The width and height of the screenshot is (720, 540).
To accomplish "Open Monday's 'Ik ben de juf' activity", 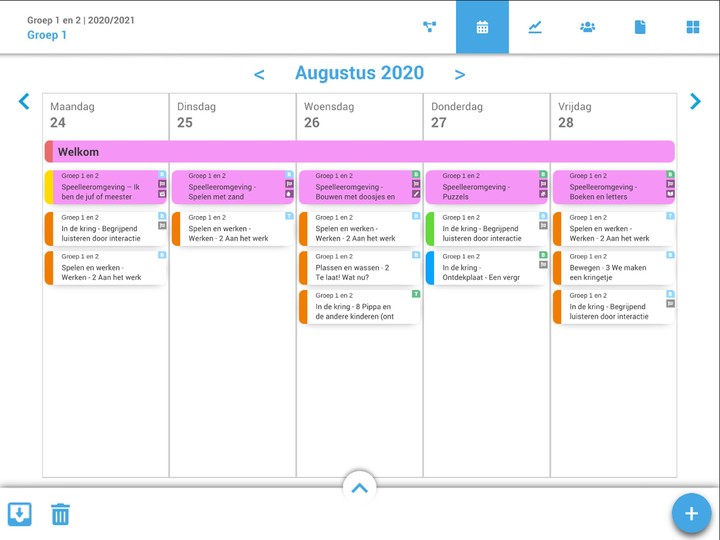I will pos(105,187).
